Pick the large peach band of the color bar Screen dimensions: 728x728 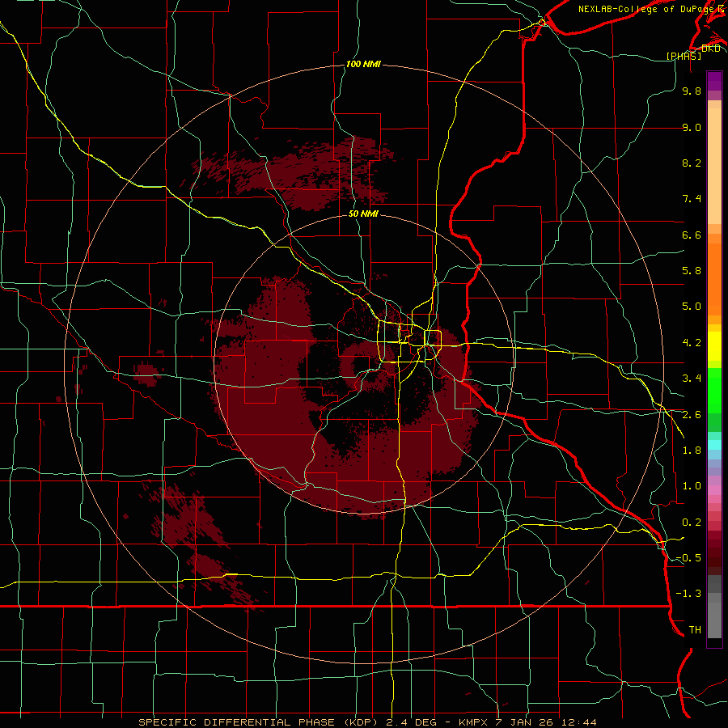point(714,166)
